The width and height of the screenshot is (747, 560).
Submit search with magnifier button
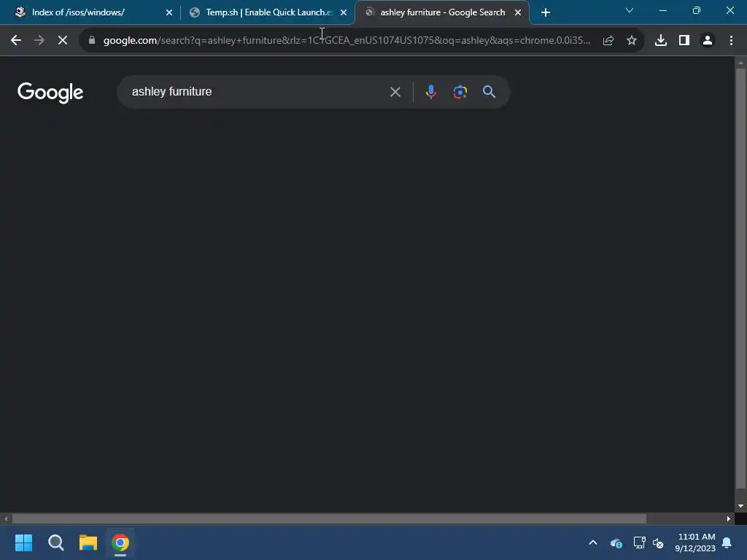(x=489, y=91)
